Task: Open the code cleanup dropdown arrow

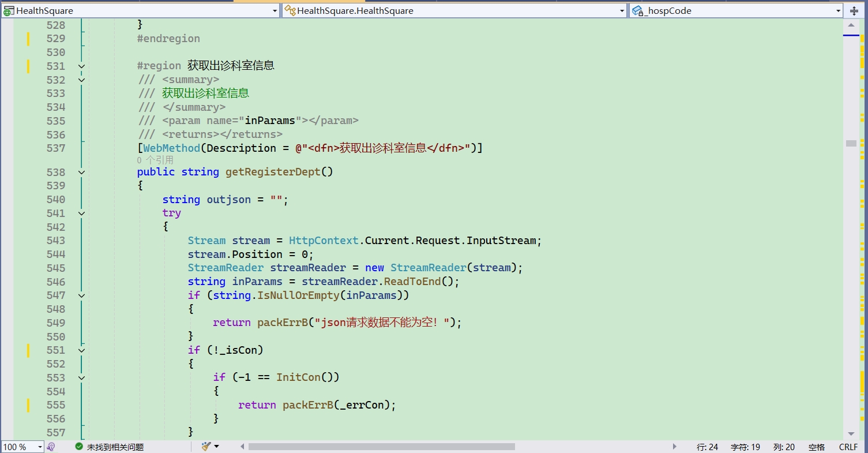Action: pos(217,447)
